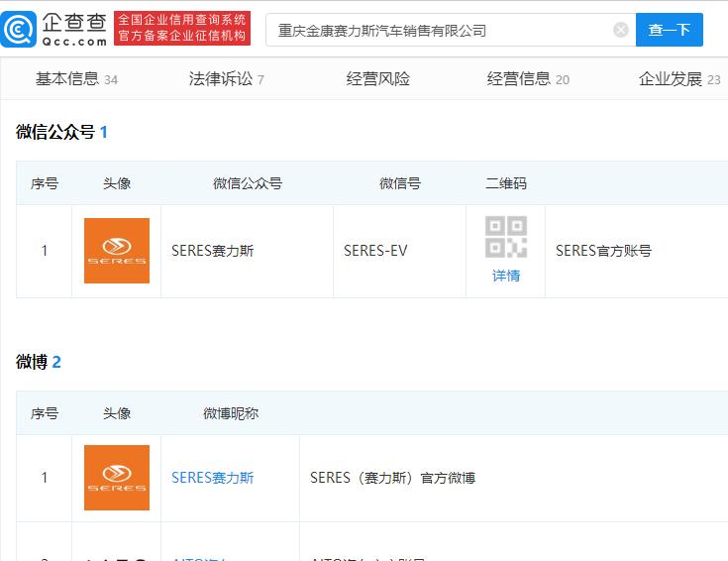This screenshot has height=561, width=728.
Task: Clear the search box with the X icon
Action: coord(621,30)
